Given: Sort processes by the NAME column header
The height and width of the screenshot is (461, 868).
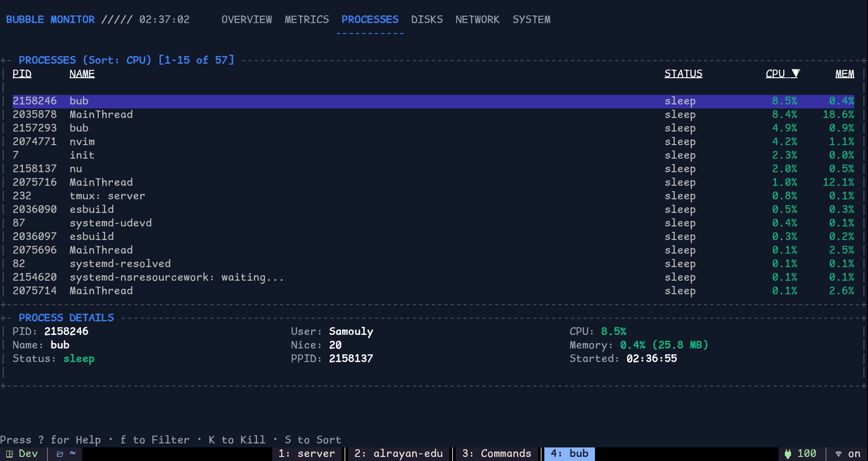Looking at the screenshot, I should coord(82,74).
